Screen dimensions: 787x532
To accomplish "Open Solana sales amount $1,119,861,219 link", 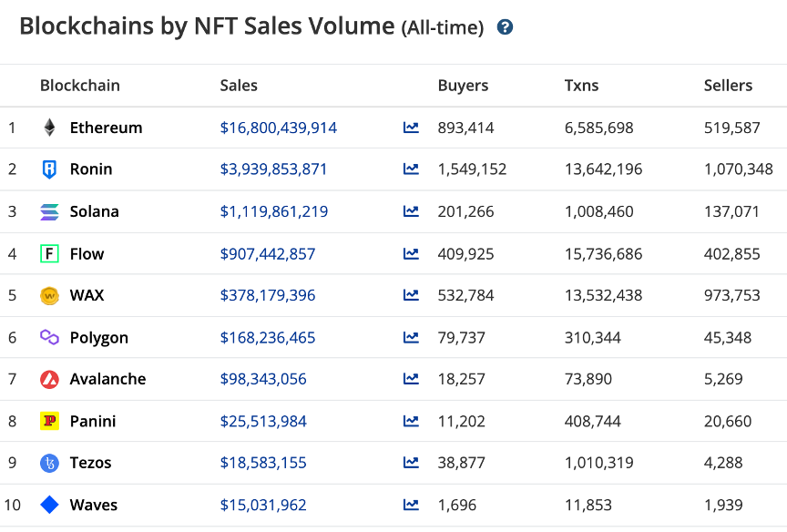I will tap(273, 211).
